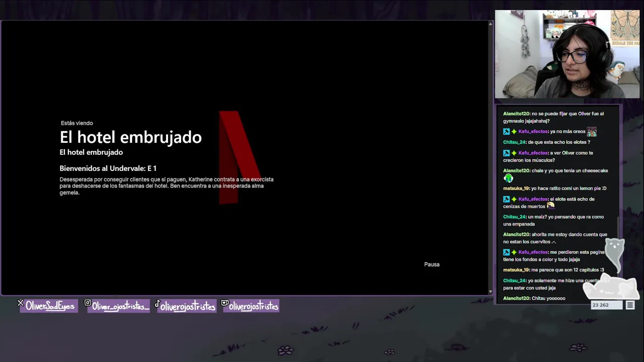This screenshot has height=362, width=644.
Task: Click username Alancito120 on 'Chitsu yoooooo' message
Action: pos(516,299)
